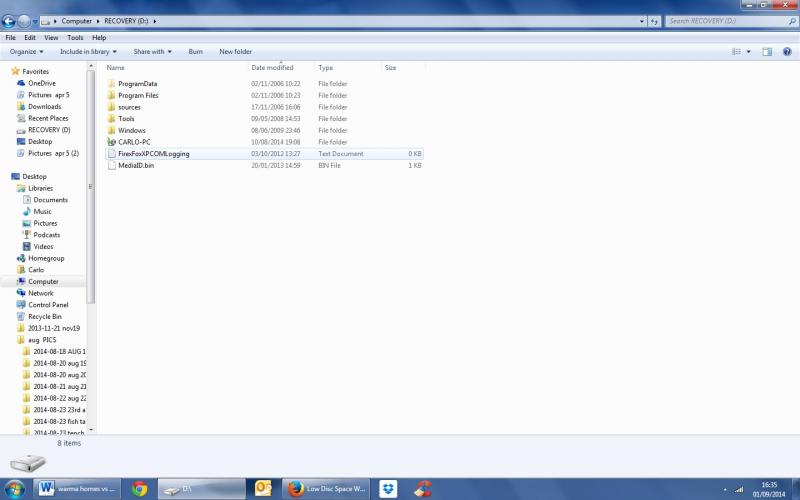Click the navigation pane vertical scrollbar
This screenshot has width=800, height=500.
tap(92, 200)
